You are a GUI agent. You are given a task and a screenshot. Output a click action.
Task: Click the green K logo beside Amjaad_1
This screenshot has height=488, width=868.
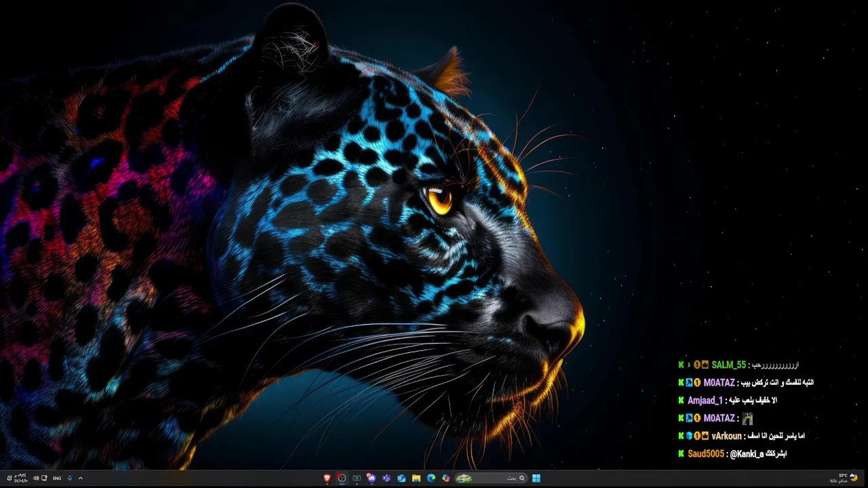pos(681,401)
